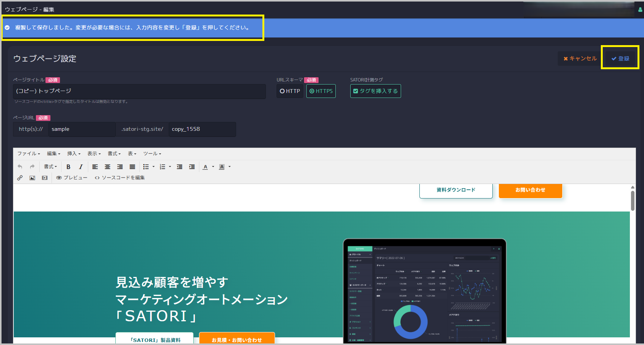The height and width of the screenshot is (345, 644).
Task: Click the undo icon in editor toolbar
Action: pos(20,167)
